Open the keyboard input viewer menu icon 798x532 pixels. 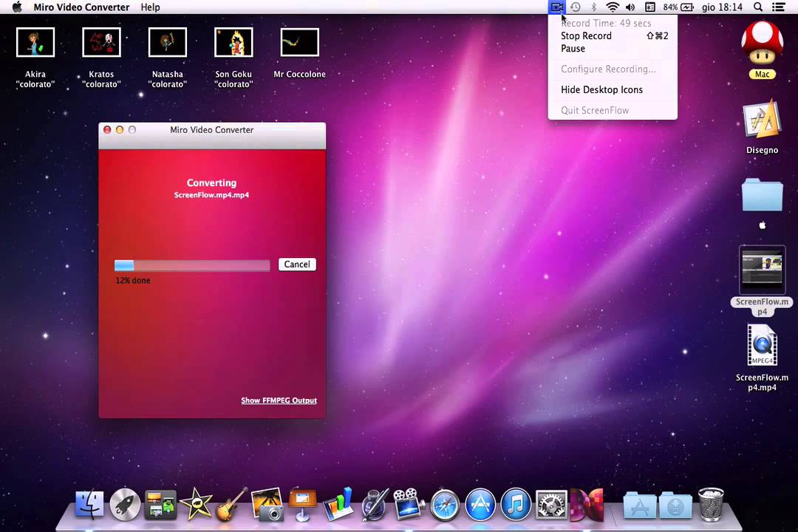[650, 7]
